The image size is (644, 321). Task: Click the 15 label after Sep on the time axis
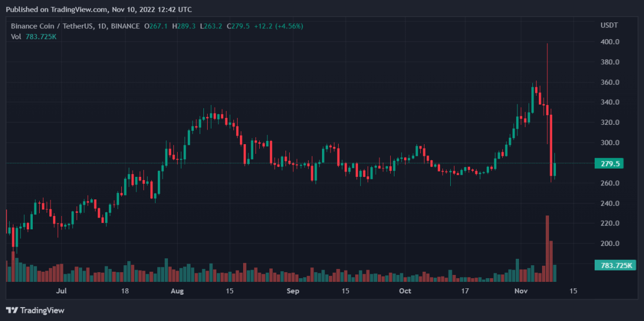point(345,291)
